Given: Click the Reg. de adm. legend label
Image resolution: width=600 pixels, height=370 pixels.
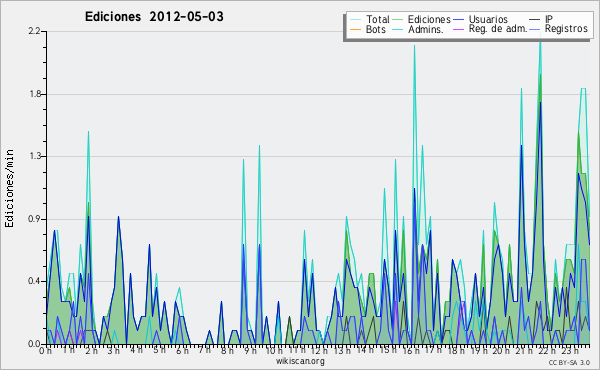Looking at the screenshot, I should pos(498,29).
